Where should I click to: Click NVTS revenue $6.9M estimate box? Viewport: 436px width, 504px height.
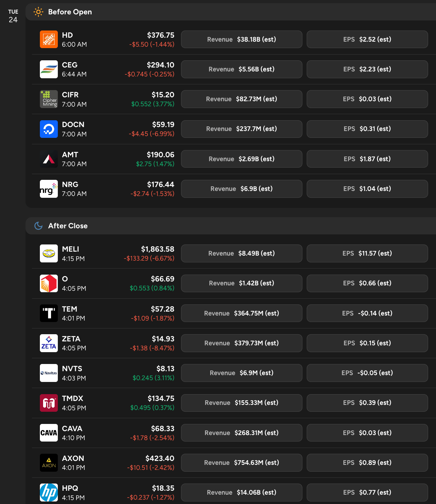242,373
